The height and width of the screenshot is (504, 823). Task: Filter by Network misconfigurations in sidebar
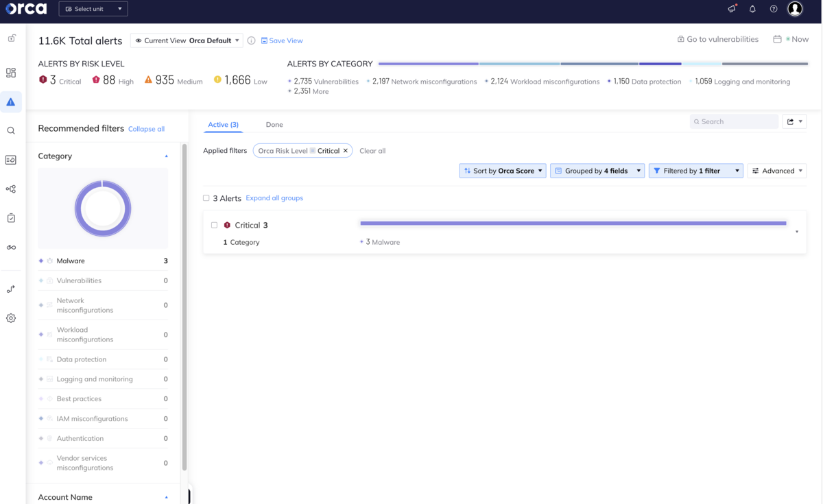103,305
